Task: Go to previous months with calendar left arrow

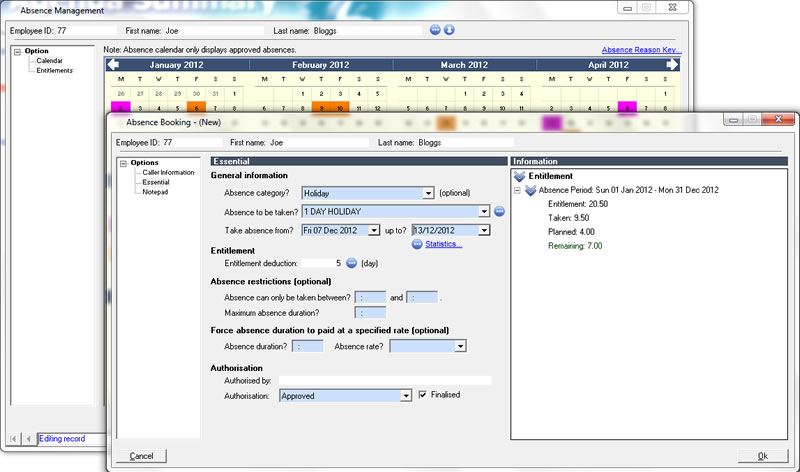Action: [x=112, y=65]
